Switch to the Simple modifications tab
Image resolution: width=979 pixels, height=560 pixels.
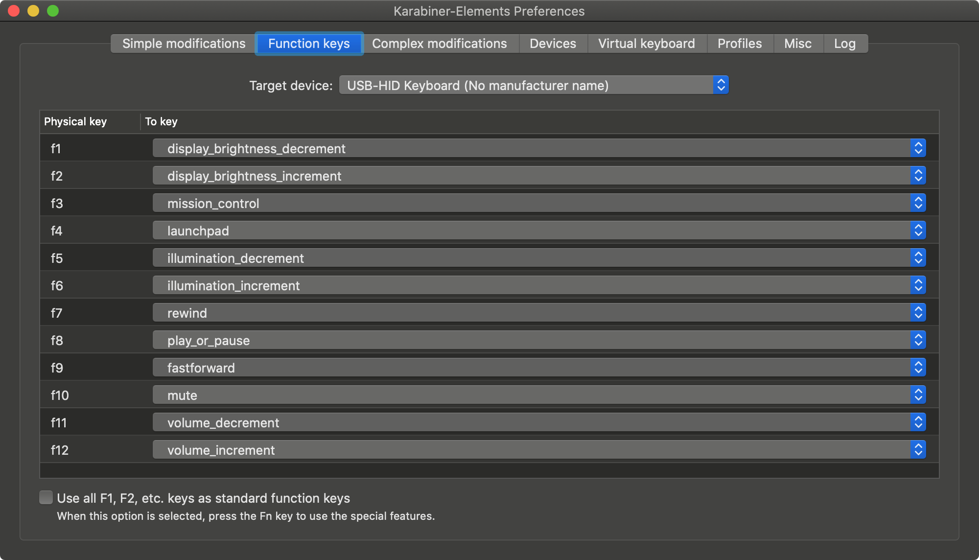(184, 44)
